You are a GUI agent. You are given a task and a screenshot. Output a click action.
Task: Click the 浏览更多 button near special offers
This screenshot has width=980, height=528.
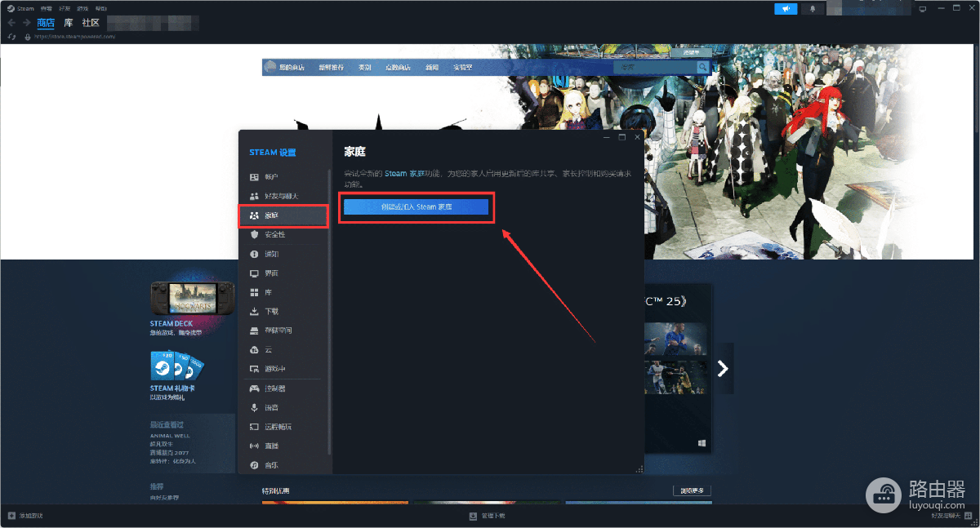click(692, 490)
